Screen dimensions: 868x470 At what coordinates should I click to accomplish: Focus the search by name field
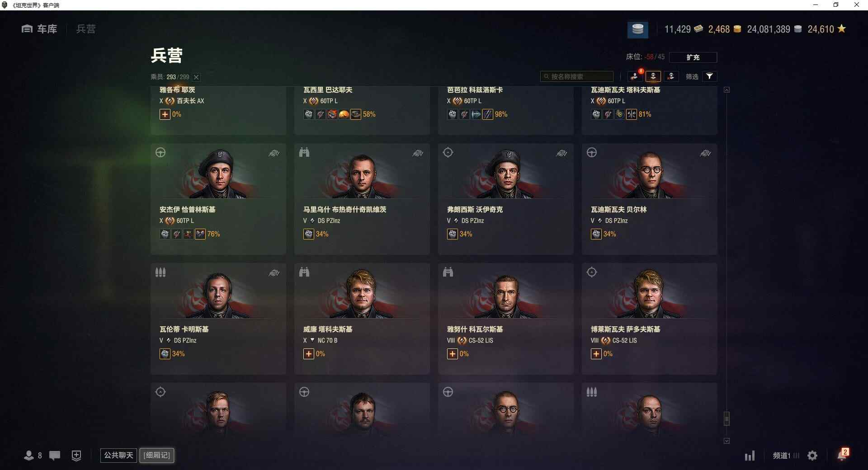point(577,76)
